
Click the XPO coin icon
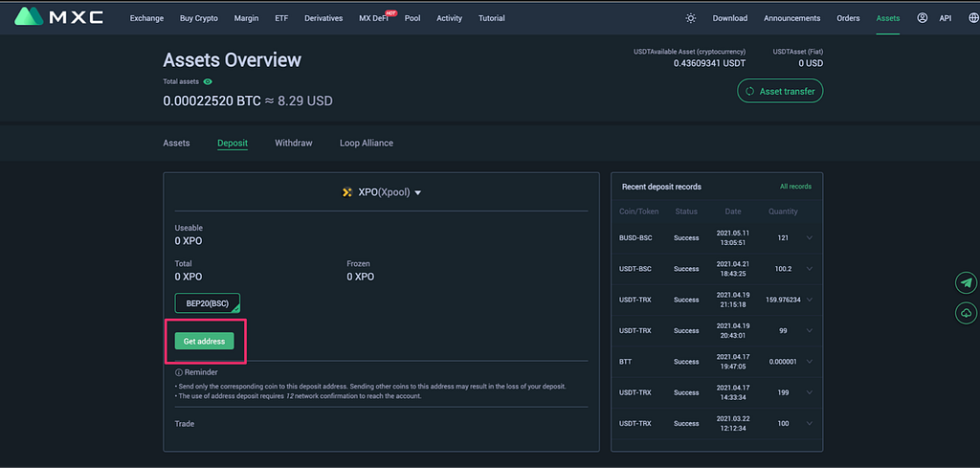tap(347, 192)
